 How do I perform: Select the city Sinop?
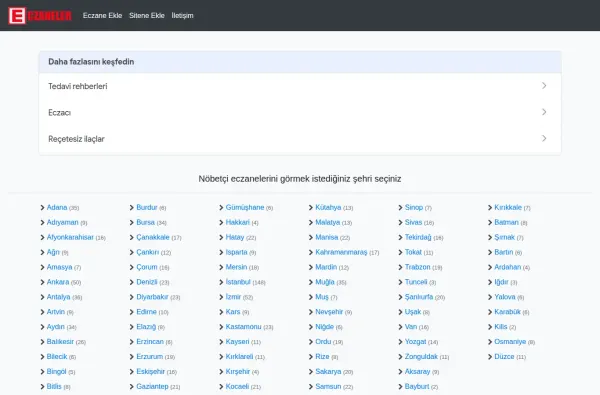click(414, 207)
